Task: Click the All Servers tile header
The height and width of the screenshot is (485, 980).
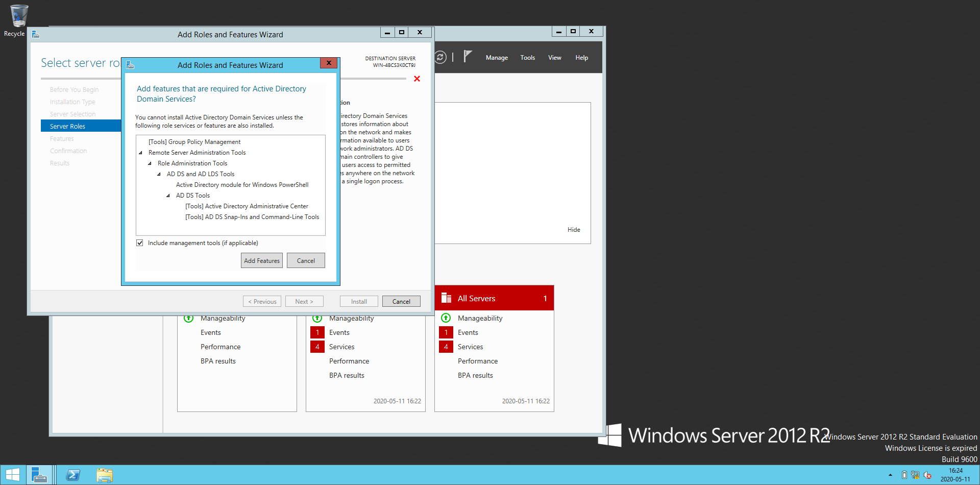Action: pyautogui.click(x=494, y=298)
